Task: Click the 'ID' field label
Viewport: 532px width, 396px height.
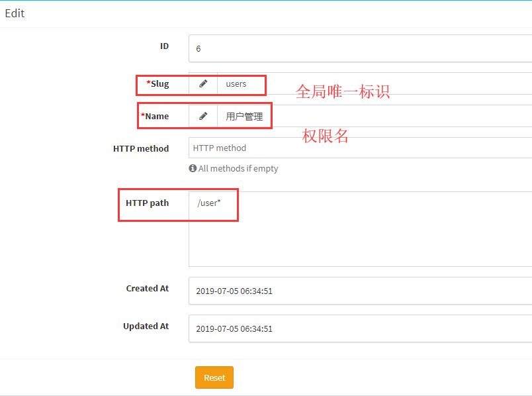Action: click(164, 46)
